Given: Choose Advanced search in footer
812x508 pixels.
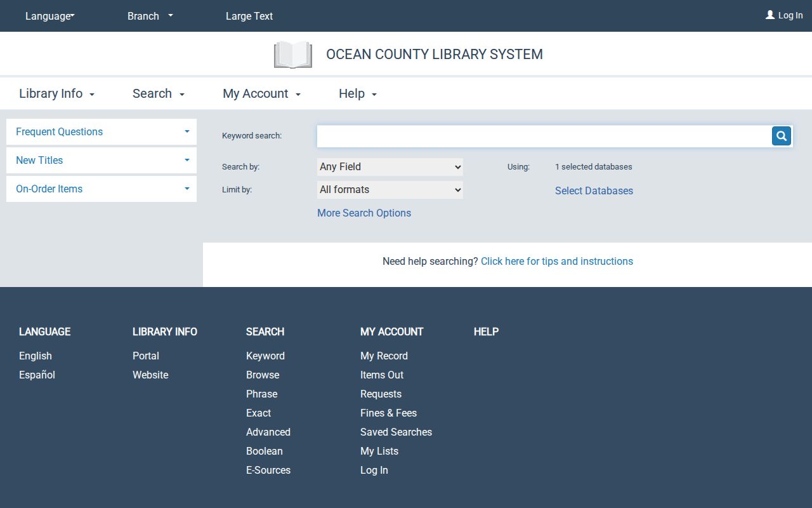Looking at the screenshot, I should pos(268,432).
